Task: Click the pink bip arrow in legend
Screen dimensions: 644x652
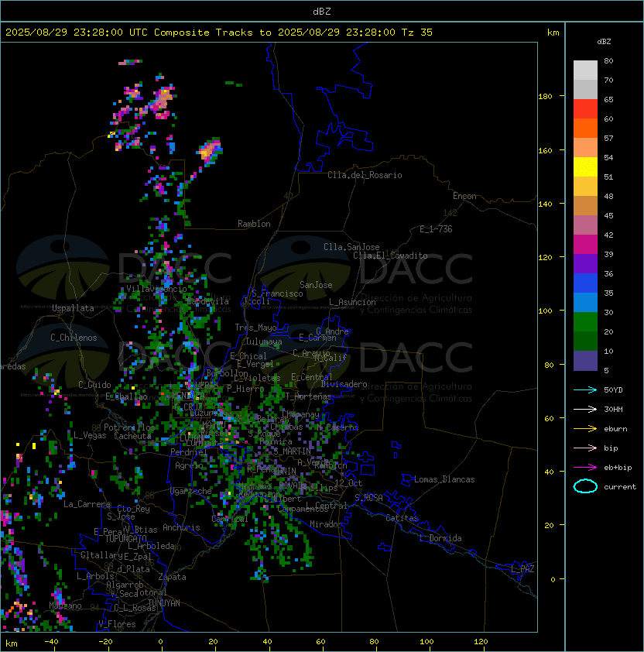Action: [x=585, y=448]
